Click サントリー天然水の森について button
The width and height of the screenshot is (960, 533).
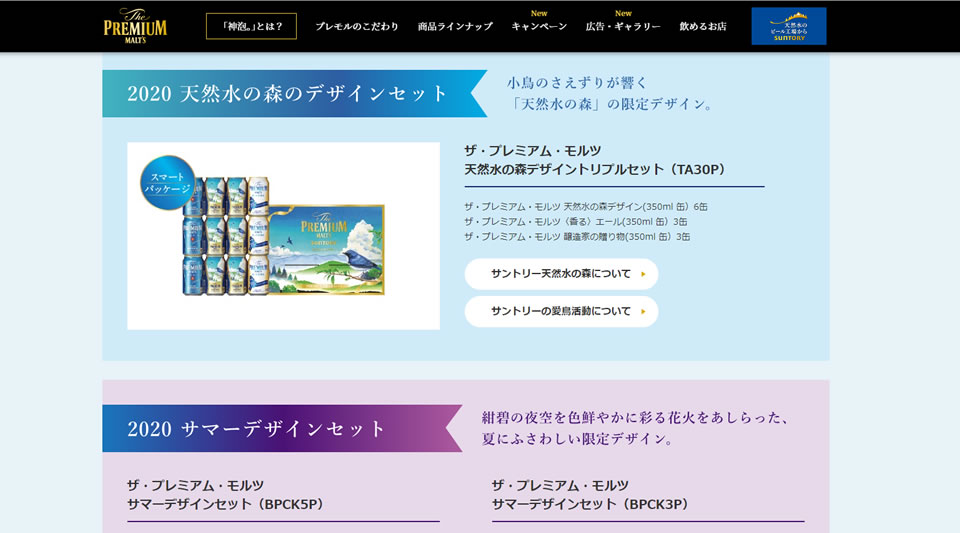pyautogui.click(x=561, y=274)
